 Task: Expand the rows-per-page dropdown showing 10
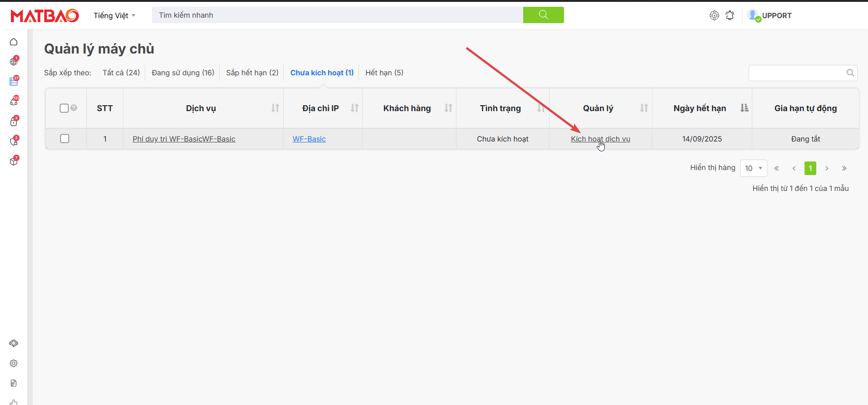click(753, 168)
